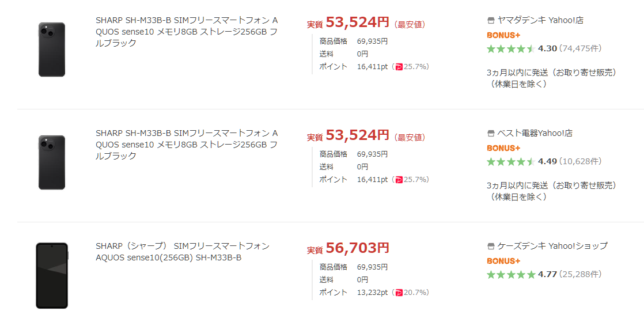644x322 pixels.
Task: Open the SHARP（シャープ）AQUOS sense10(256GB) product title
Action: 182,252
